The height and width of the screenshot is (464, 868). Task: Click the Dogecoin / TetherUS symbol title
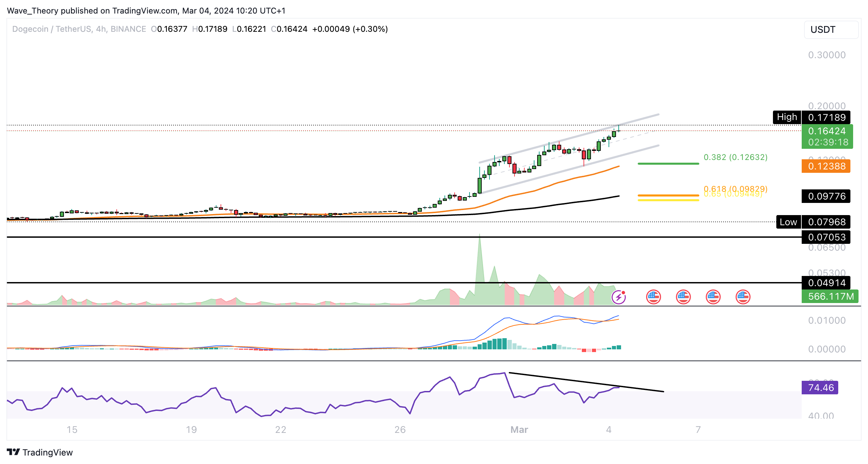pyautogui.click(x=52, y=29)
